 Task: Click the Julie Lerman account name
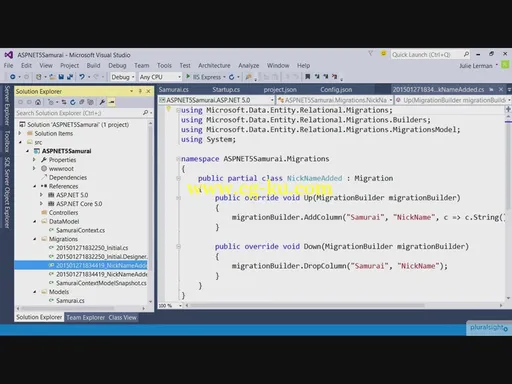click(x=476, y=66)
